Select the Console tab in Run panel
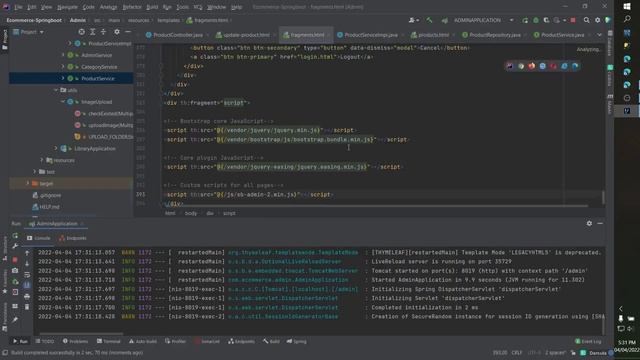The image size is (640, 360). (x=39, y=238)
